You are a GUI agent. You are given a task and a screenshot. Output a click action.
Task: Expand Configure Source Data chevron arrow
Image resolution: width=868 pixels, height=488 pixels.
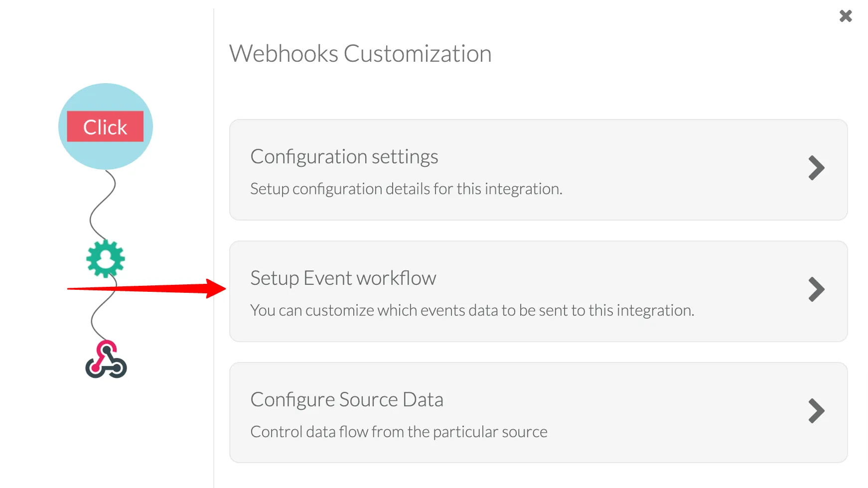pyautogui.click(x=816, y=411)
